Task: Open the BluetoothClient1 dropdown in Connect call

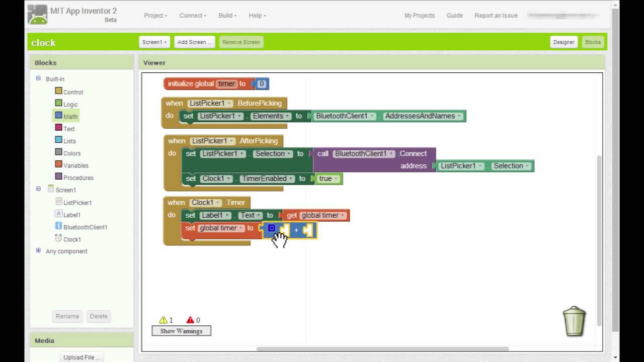Action: (x=364, y=154)
